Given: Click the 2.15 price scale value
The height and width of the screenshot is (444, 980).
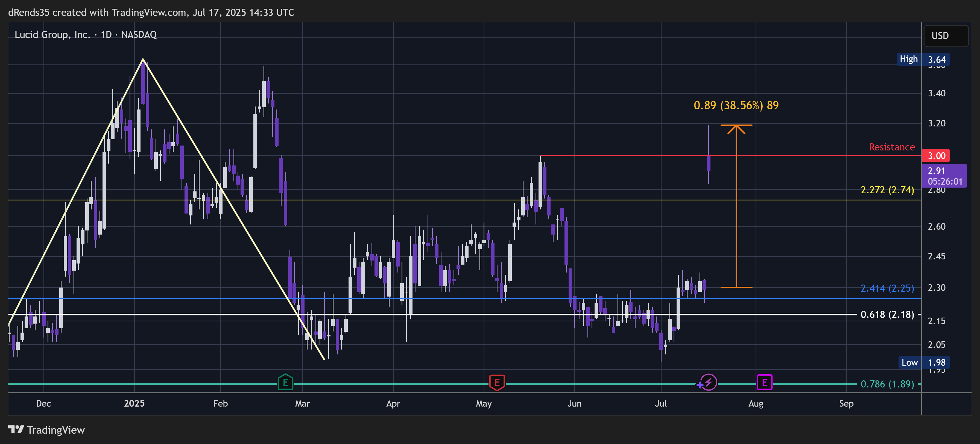Looking at the screenshot, I should [x=937, y=321].
